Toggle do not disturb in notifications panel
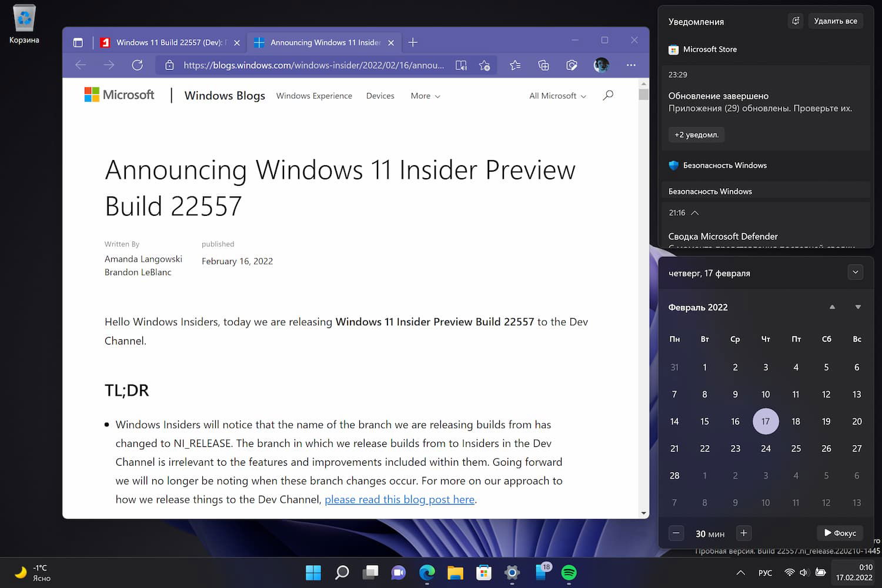The height and width of the screenshot is (588, 882). (796, 21)
